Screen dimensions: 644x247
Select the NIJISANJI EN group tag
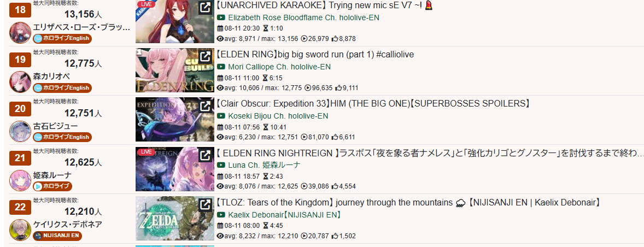(x=57, y=236)
